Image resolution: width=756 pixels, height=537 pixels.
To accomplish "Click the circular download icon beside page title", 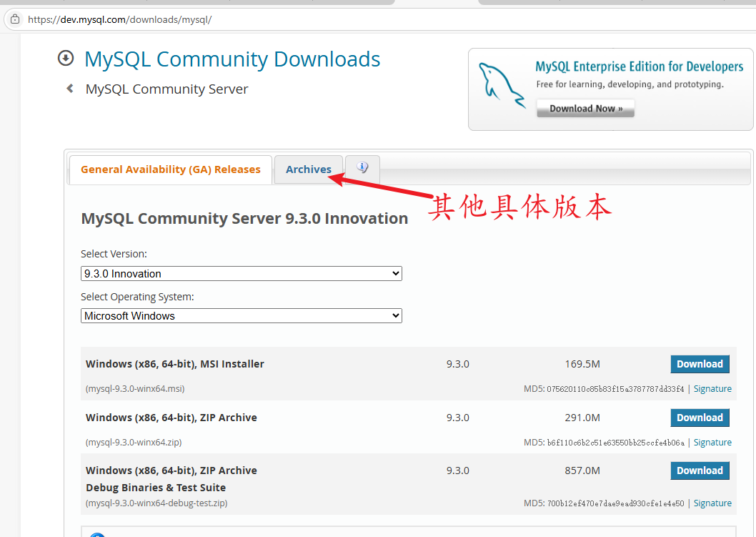I will point(66,59).
